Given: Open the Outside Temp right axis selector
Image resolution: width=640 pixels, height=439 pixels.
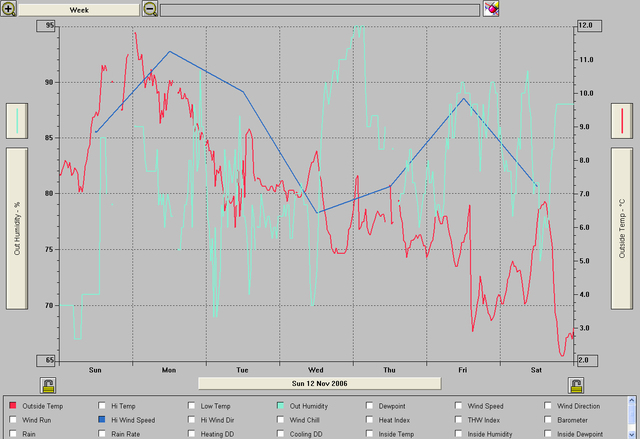Looking at the screenshot, I should tap(622, 228).
